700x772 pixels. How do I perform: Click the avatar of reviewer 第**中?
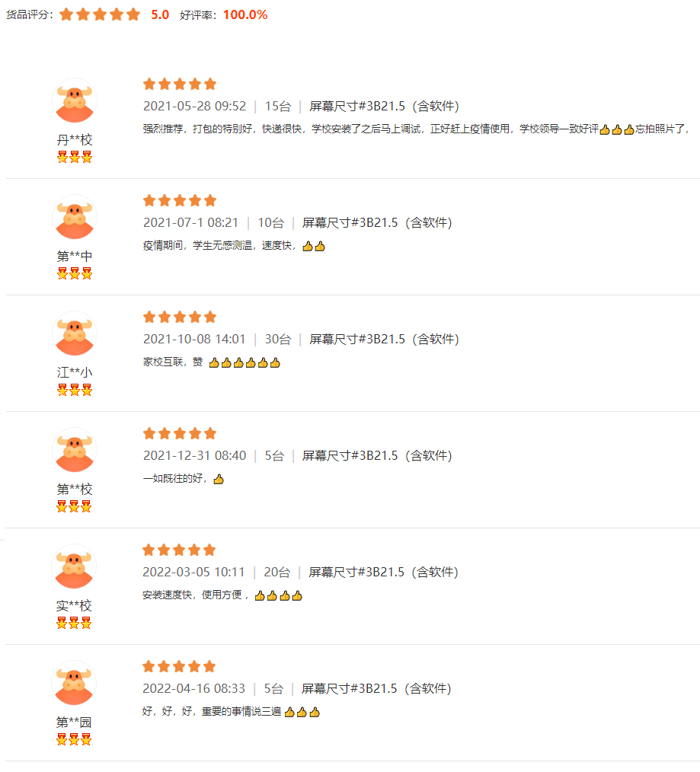75,218
